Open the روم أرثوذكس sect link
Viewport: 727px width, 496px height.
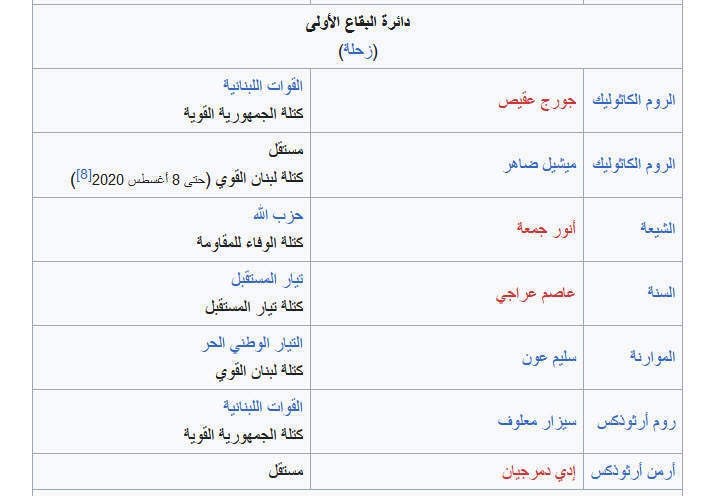(636, 421)
